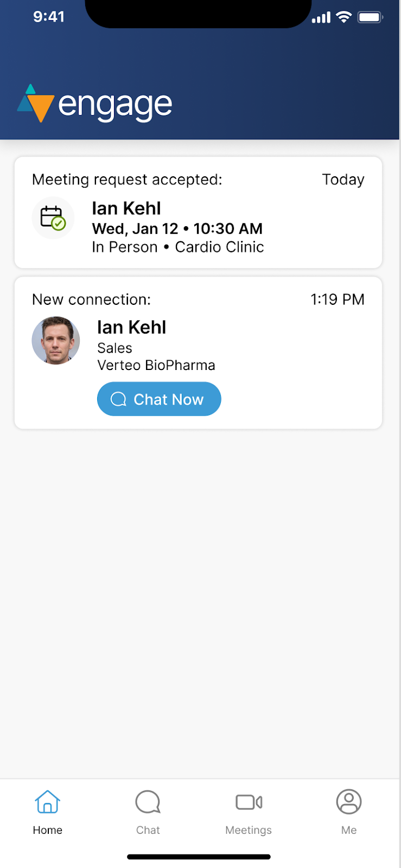Image resolution: width=401 pixels, height=868 pixels.
Task: Tap the engage triangle logo icon
Action: [x=36, y=103]
